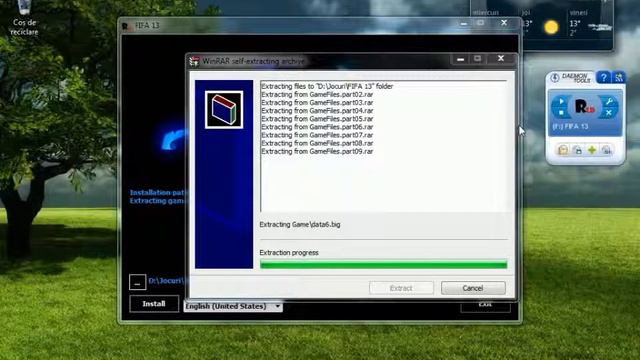Click log line 'Extracting from GameFiles.part08.rar'
640x360 pixels.
point(317,143)
